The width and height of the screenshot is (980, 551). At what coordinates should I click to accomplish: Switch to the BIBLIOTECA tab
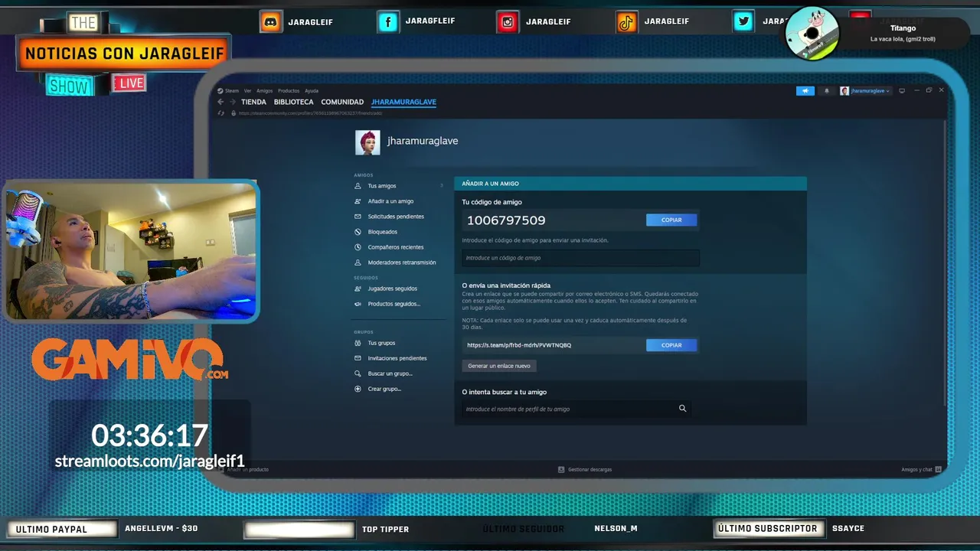click(293, 102)
